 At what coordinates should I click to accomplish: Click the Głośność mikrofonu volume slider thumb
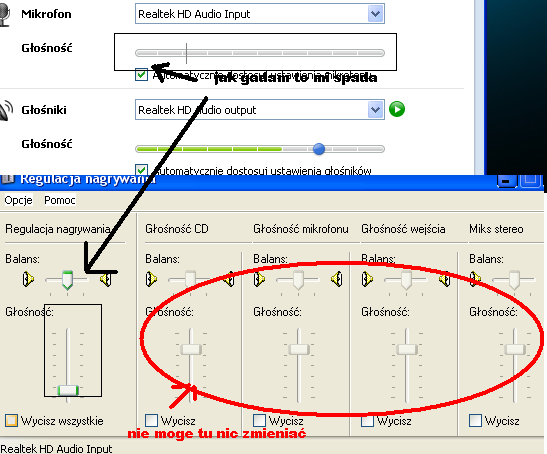tap(299, 349)
